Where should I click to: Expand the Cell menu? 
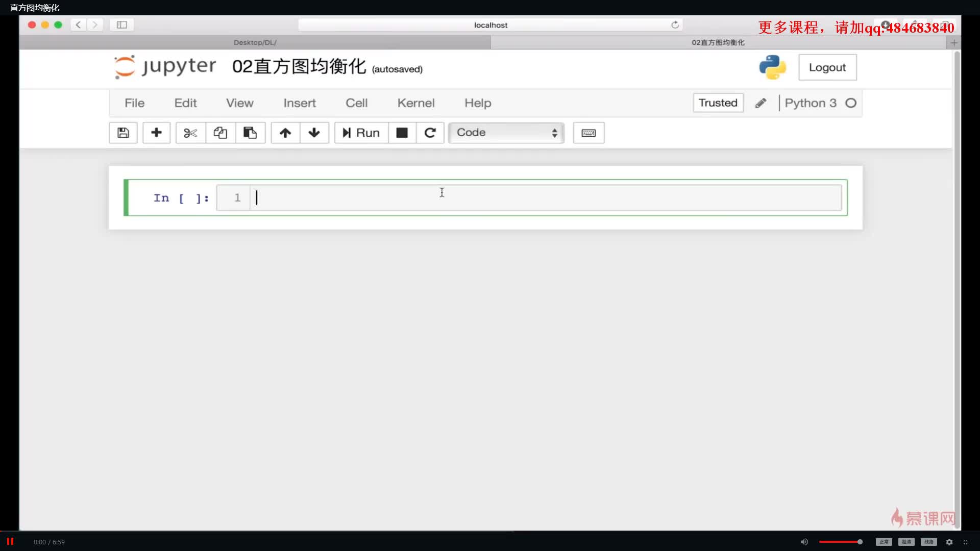point(357,102)
